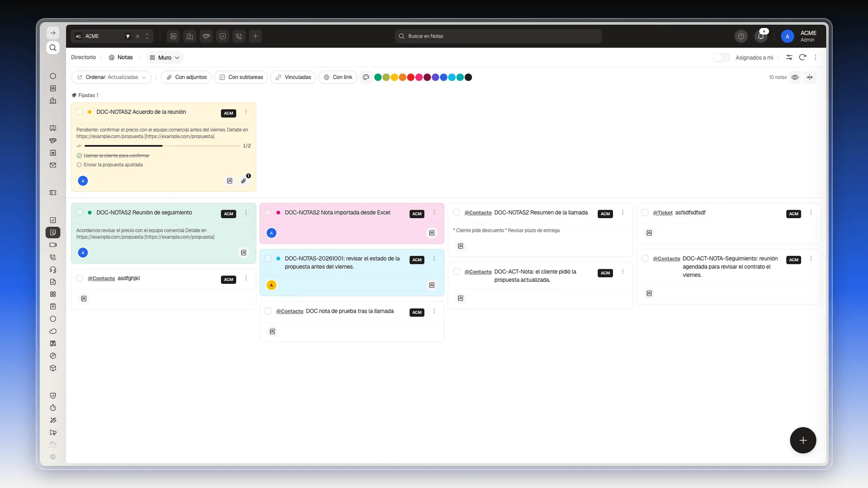Open the phone calls icon in top toolbar
The height and width of the screenshot is (488, 868).
(x=239, y=36)
